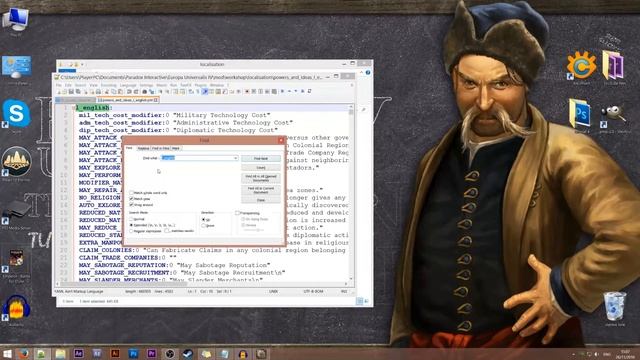The height and width of the screenshot is (360, 640).
Task: Click the Find Next button
Action: click(x=261, y=158)
